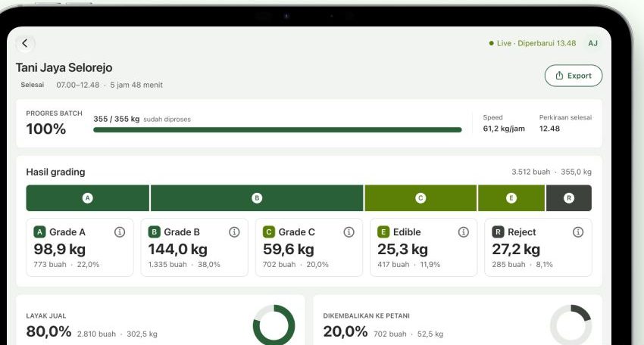
Task: Click the 773 buah count
Action: click(50, 265)
